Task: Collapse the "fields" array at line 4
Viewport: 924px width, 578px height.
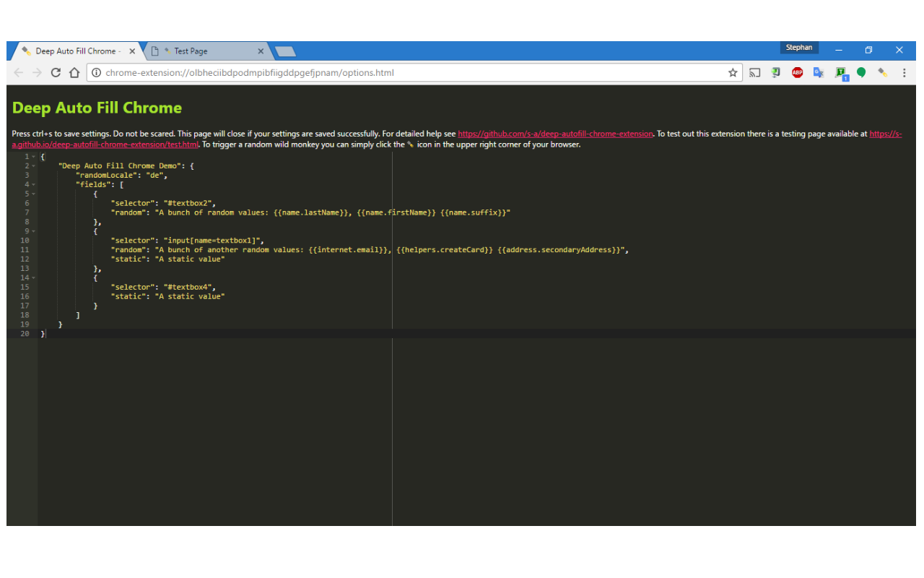Action: point(33,185)
